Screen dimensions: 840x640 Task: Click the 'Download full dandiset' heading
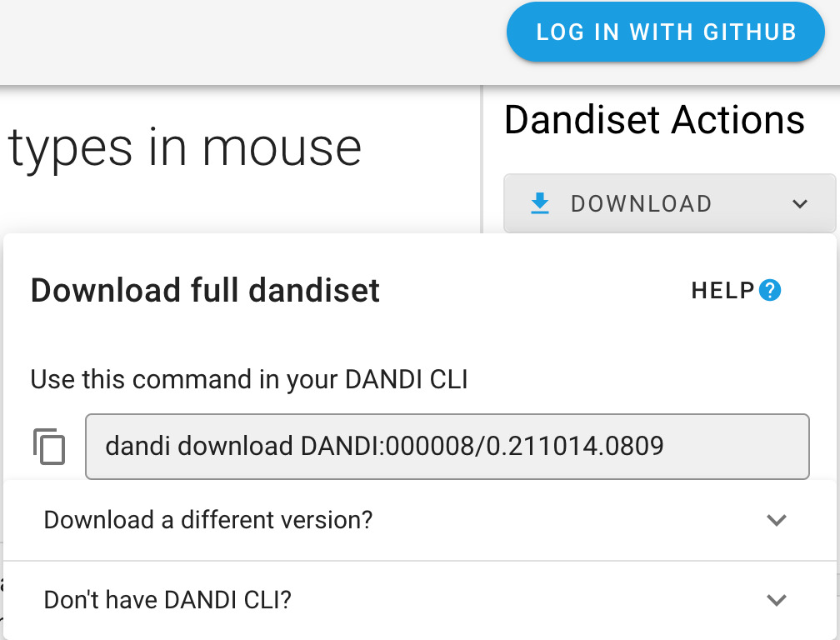tap(205, 290)
